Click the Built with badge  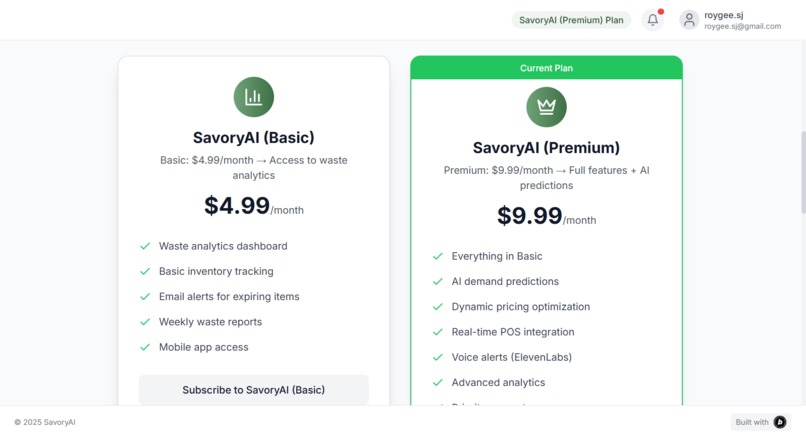tap(761, 422)
